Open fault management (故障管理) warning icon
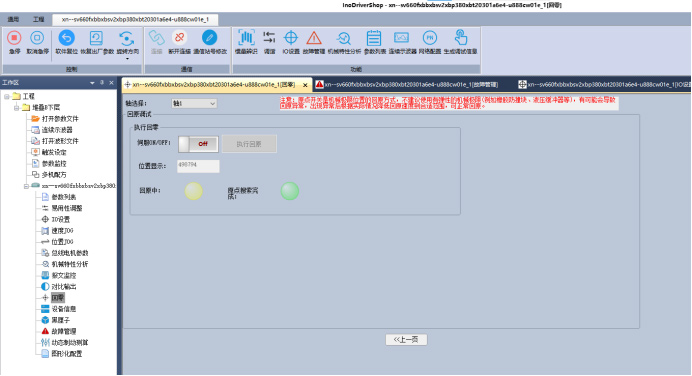 pos(314,38)
